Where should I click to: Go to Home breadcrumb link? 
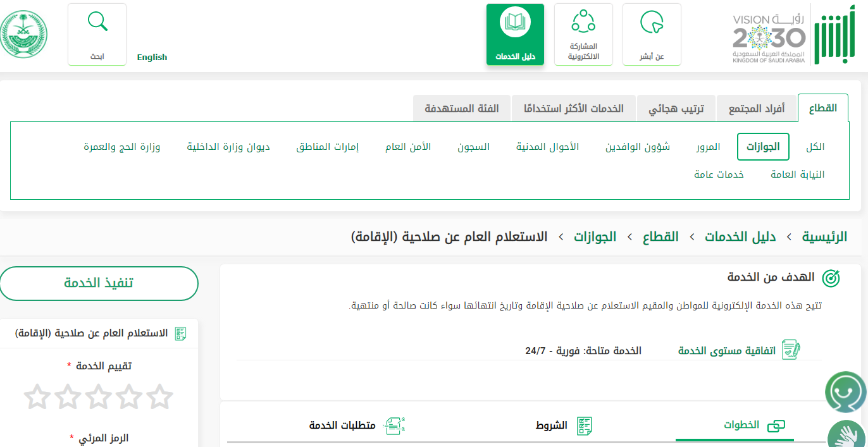tap(824, 237)
